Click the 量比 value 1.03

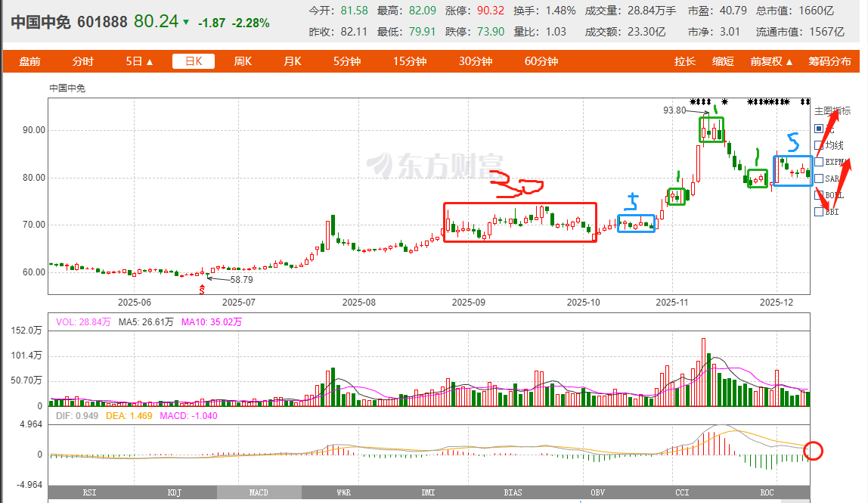556,32
